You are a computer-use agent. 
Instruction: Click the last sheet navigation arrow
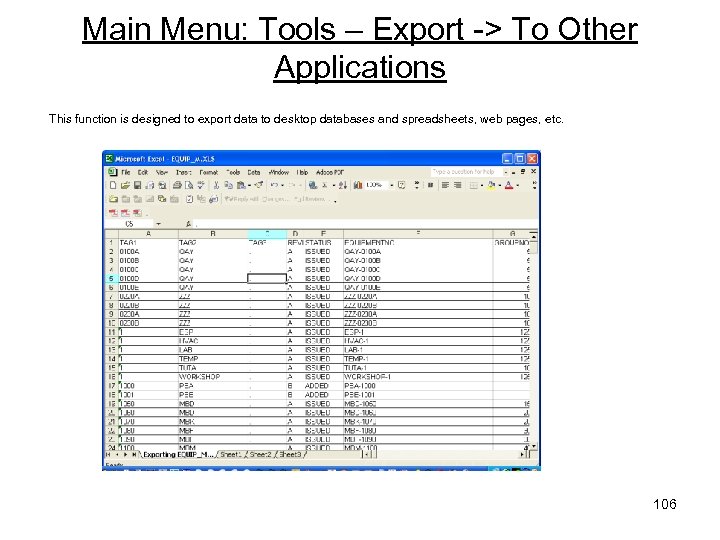click(135, 455)
